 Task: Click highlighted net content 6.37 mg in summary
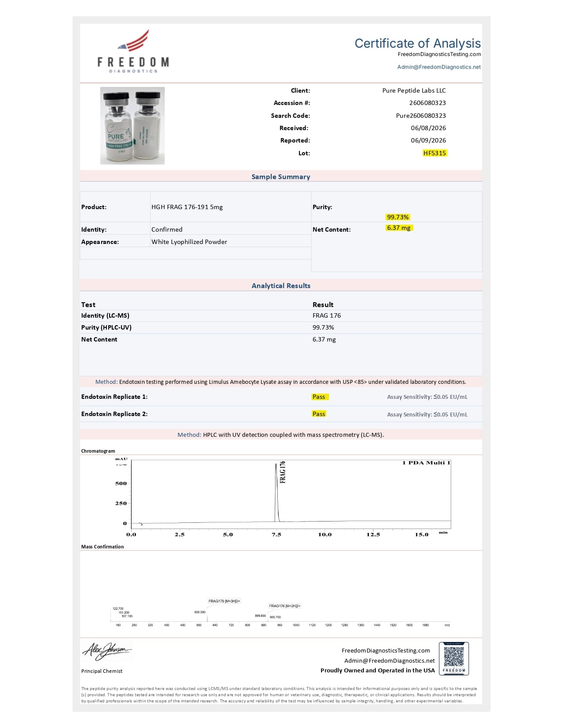click(399, 228)
